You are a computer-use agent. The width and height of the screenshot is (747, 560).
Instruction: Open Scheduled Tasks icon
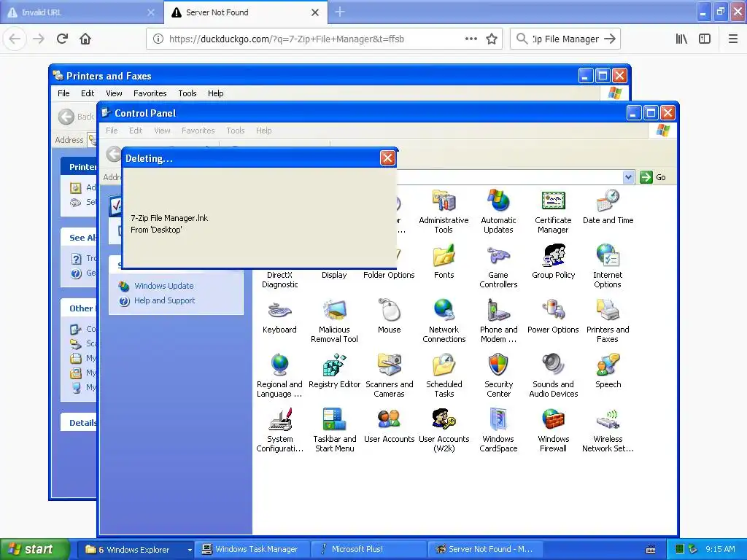(x=444, y=376)
